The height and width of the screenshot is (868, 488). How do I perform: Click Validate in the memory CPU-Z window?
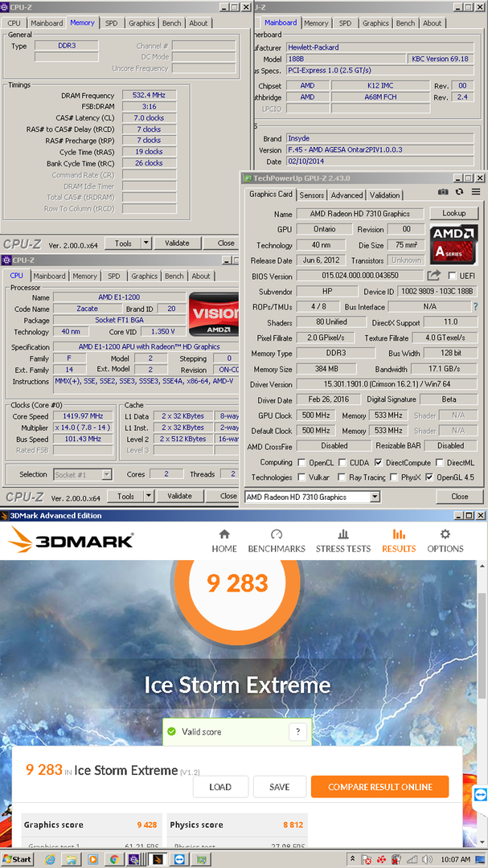coord(177,243)
